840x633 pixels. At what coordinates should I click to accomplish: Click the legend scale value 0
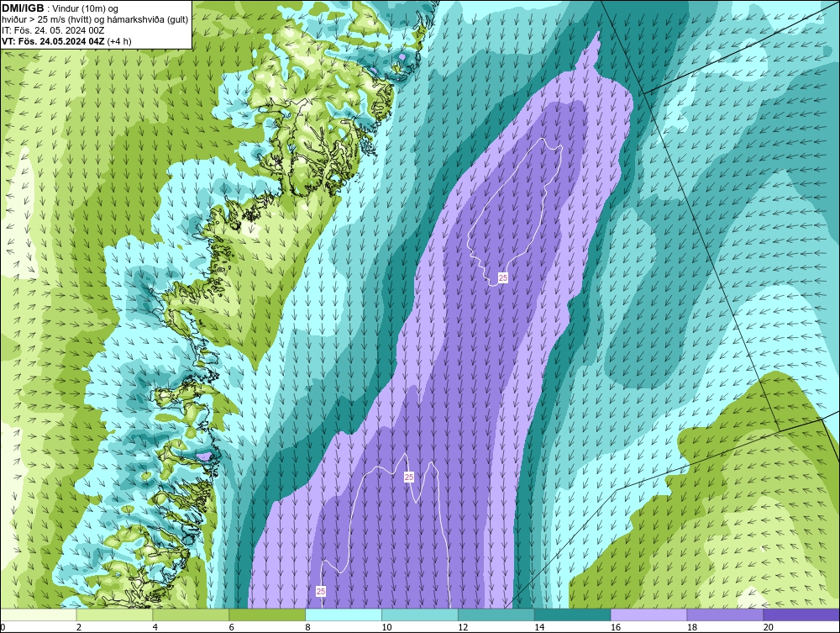point(3,627)
